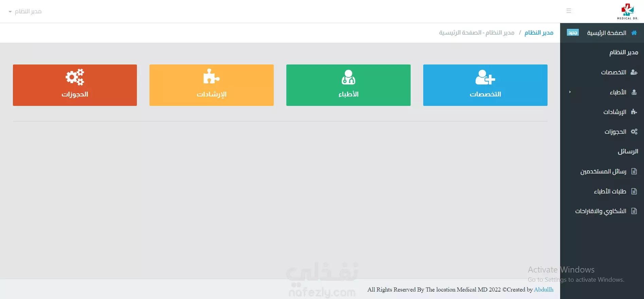Viewport: 644px width, 299px height.
Task: Click the جديد badge on home item
Action: click(x=573, y=33)
